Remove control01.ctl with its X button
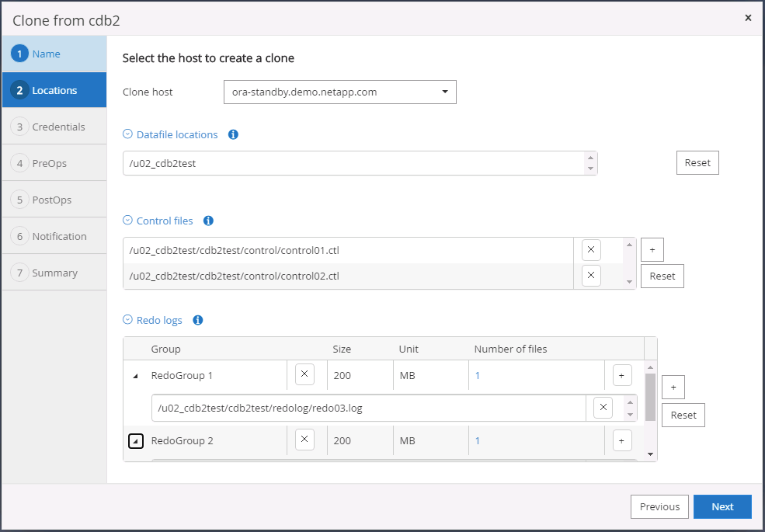 coord(591,250)
